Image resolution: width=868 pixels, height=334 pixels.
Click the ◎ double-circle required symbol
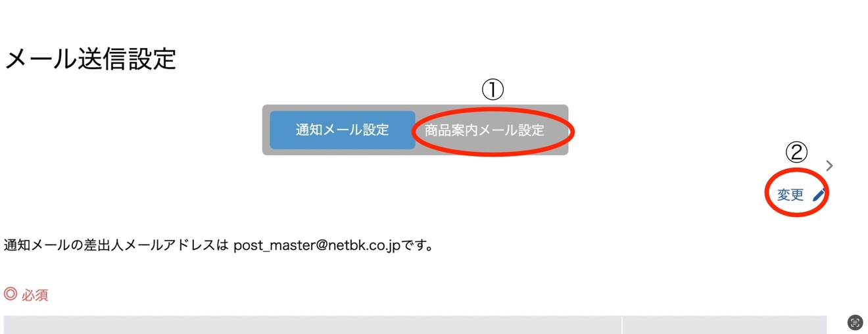pos(10,294)
